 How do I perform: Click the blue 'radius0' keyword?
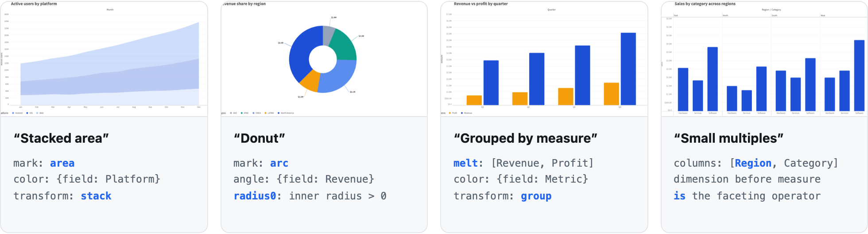(256, 196)
